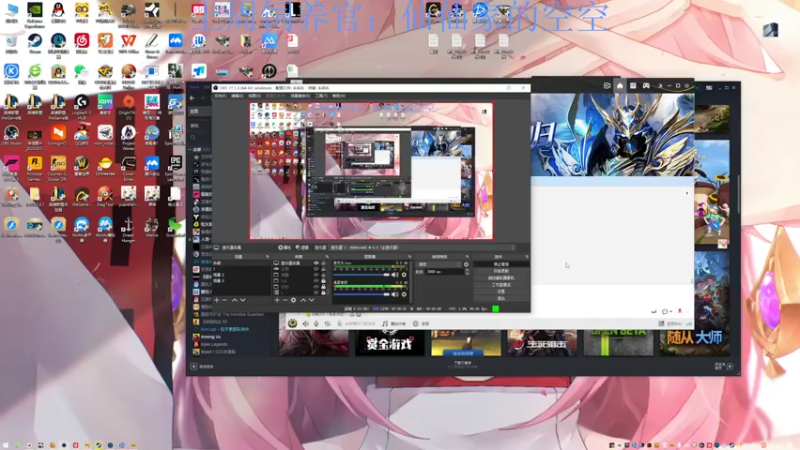Select Among Us in Steam library
Viewport: 800px width, 450px height.
click(x=211, y=337)
